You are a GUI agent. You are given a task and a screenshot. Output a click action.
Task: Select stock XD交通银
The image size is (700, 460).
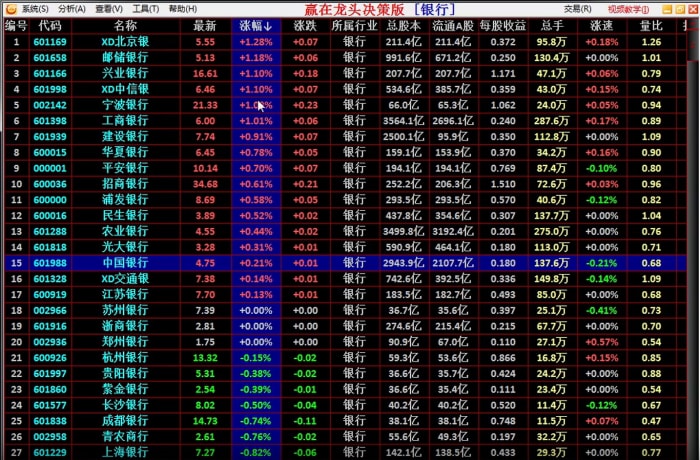(125, 279)
